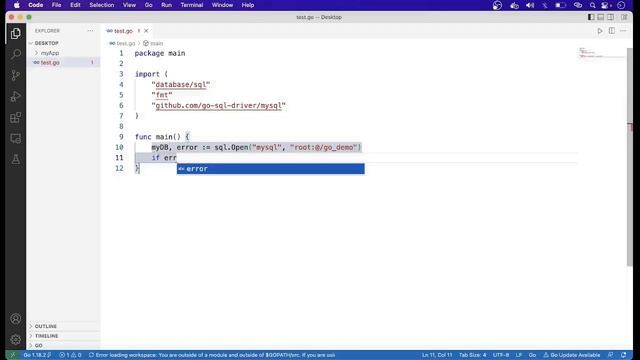The image size is (640, 360).
Task: Show errors and warnings count in status bar
Action: pos(70,355)
